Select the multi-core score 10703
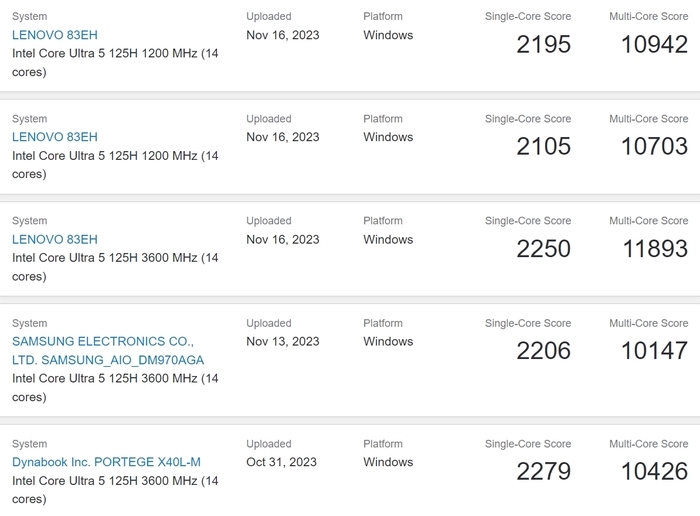700x516 pixels. pos(654,146)
